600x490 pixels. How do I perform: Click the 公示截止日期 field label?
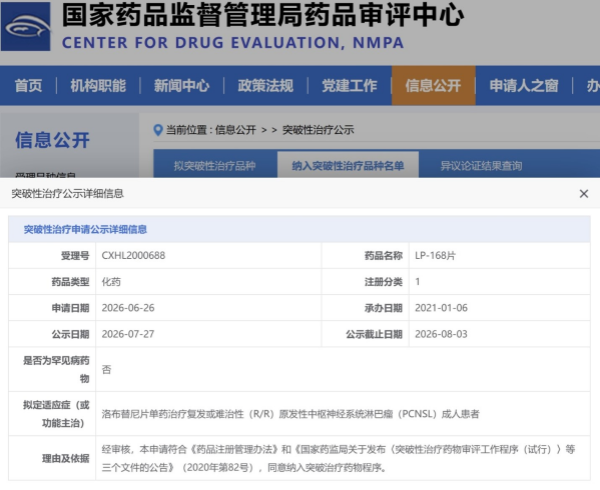374,334
